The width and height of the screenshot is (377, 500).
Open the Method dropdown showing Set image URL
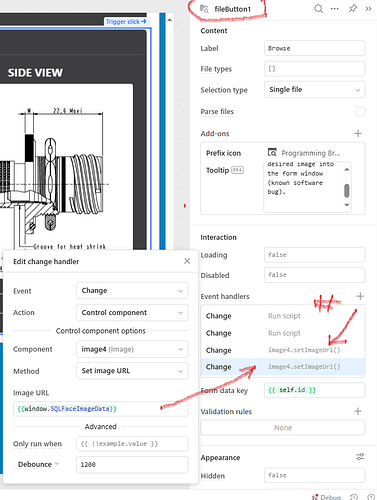[132, 371]
